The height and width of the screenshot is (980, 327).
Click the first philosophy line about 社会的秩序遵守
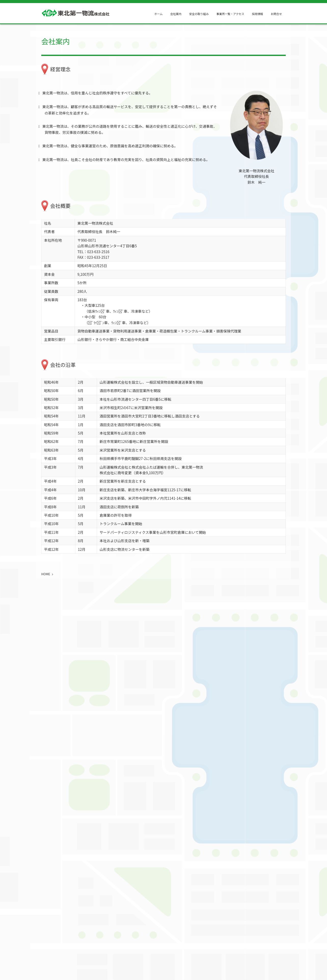coord(97,93)
